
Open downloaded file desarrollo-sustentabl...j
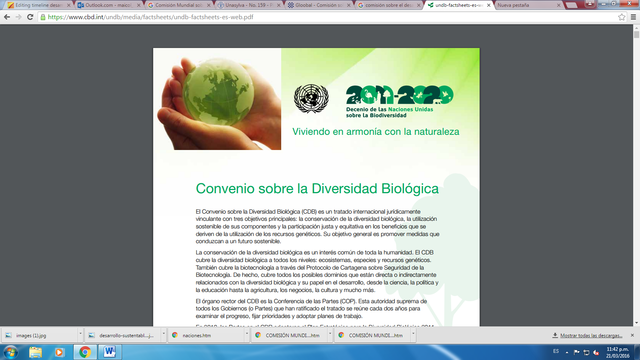[122, 335]
